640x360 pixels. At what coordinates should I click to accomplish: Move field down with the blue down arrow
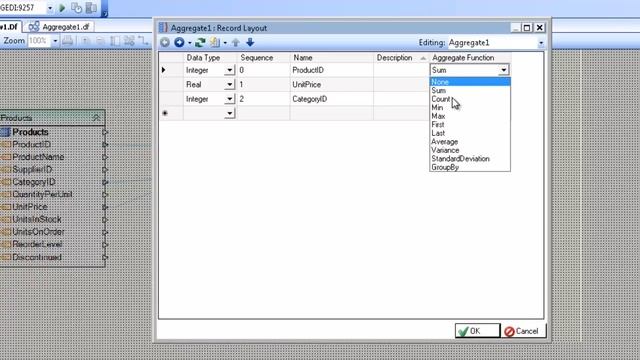point(250,42)
